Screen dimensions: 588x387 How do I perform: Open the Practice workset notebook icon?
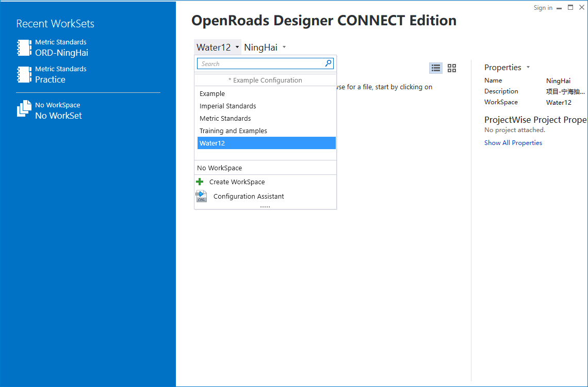pos(24,75)
